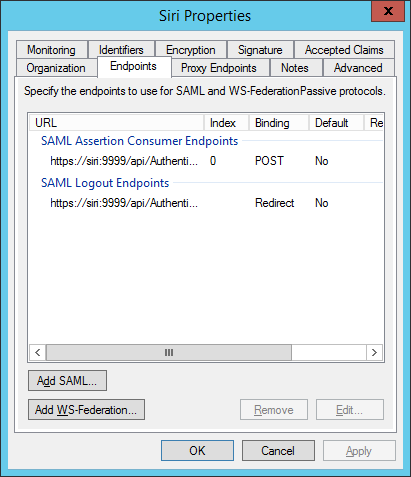This screenshot has width=411, height=477.
Task: Switch to the Monitoring tab
Action: click(x=52, y=50)
